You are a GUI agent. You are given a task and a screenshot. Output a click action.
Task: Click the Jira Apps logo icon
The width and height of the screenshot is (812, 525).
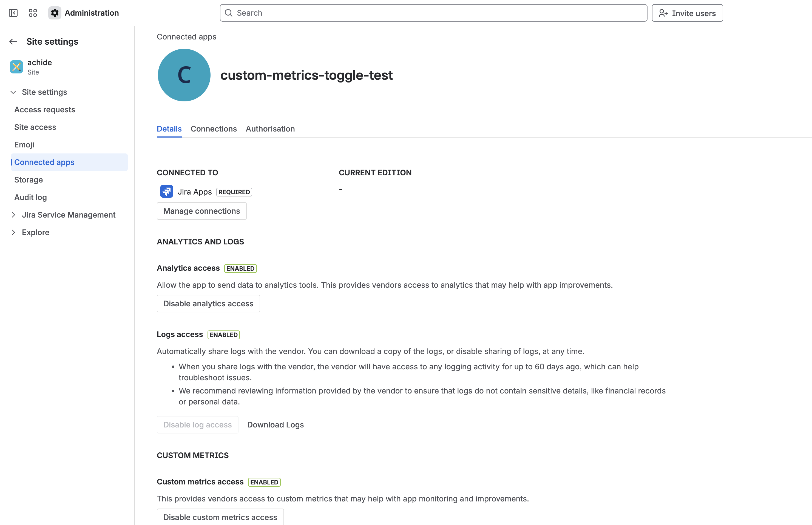coord(166,191)
